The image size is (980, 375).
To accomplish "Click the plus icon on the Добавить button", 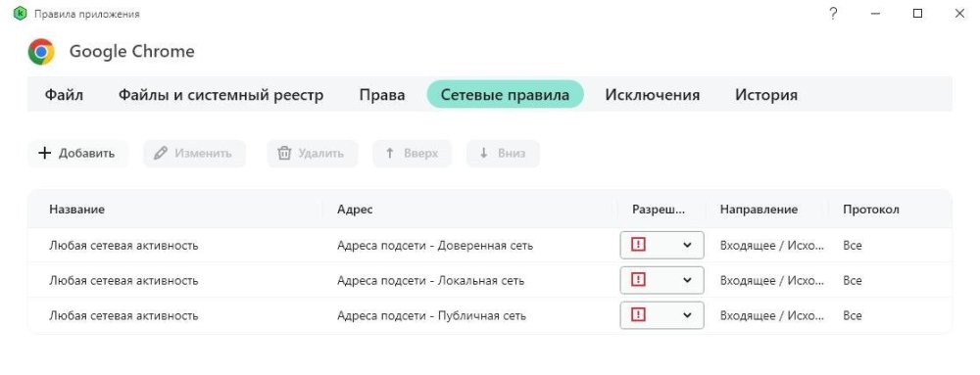I will (x=44, y=154).
